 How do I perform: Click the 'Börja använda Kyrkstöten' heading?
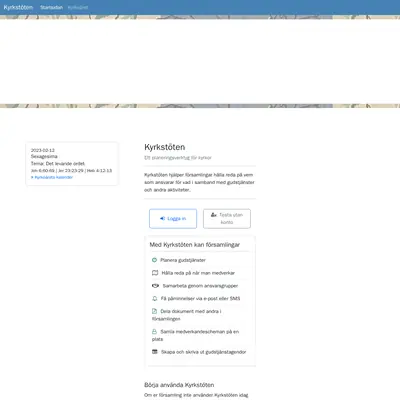coord(179,385)
